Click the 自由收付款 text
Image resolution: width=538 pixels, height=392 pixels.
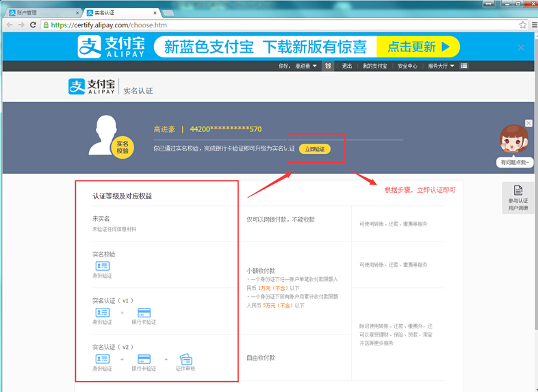coord(261,358)
